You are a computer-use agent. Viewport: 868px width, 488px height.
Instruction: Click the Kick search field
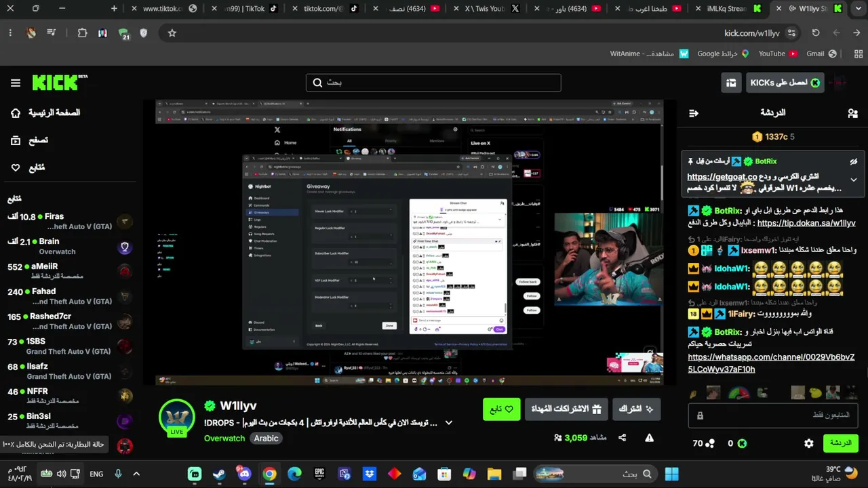[433, 83]
